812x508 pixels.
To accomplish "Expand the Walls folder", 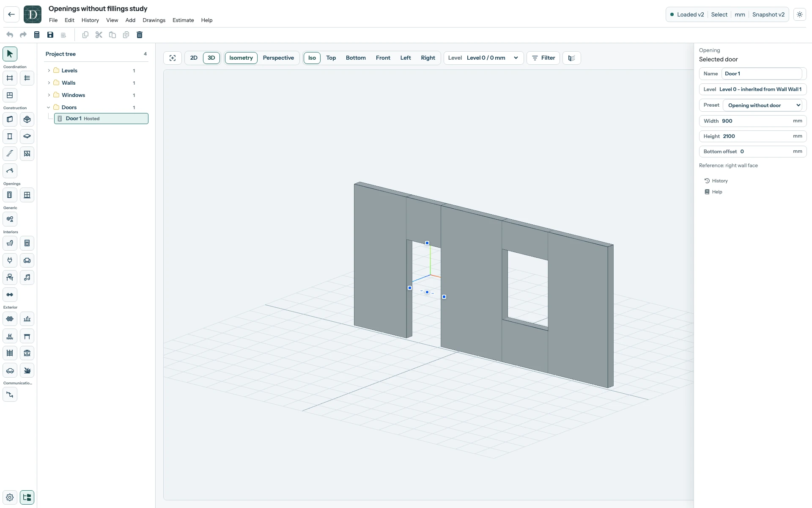I will coord(49,83).
